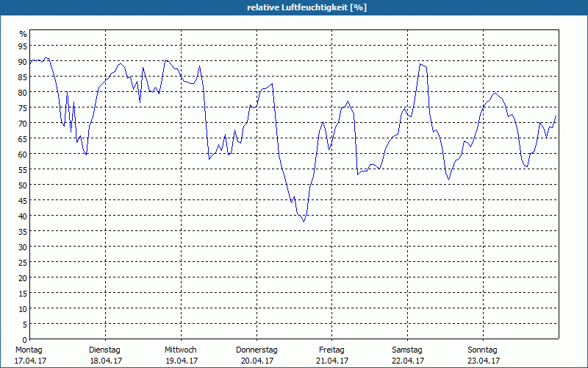
Task: Click the y-axis value 95
Action: click(23, 46)
